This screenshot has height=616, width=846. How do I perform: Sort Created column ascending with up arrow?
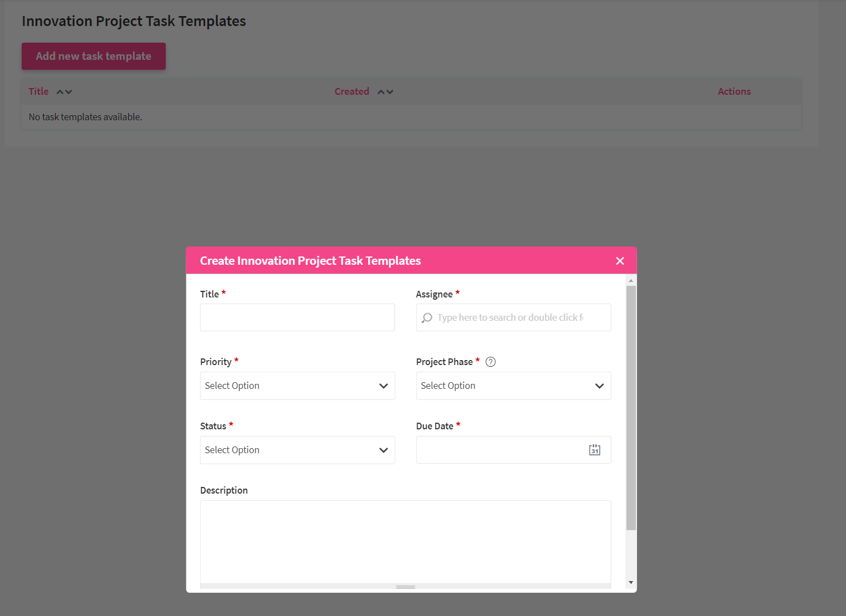click(381, 92)
